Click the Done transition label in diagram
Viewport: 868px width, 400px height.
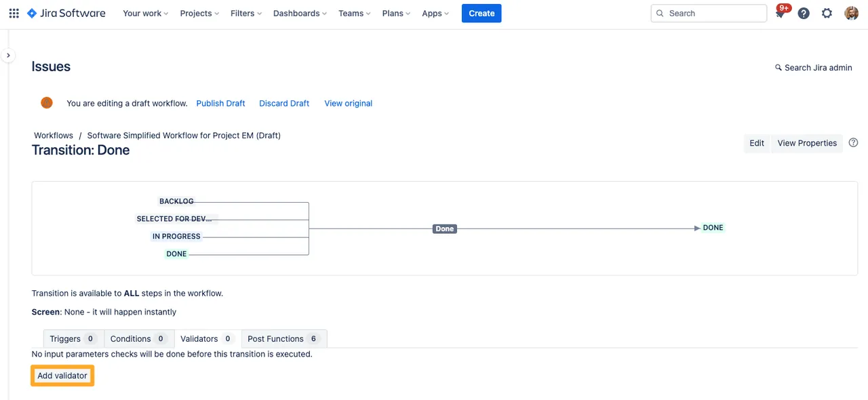coord(445,229)
